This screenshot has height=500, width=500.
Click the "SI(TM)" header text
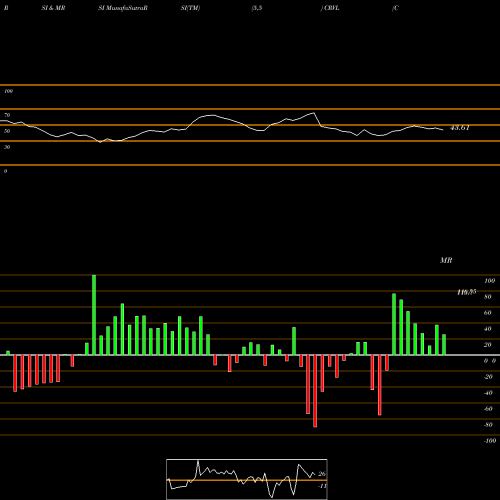coord(190,8)
